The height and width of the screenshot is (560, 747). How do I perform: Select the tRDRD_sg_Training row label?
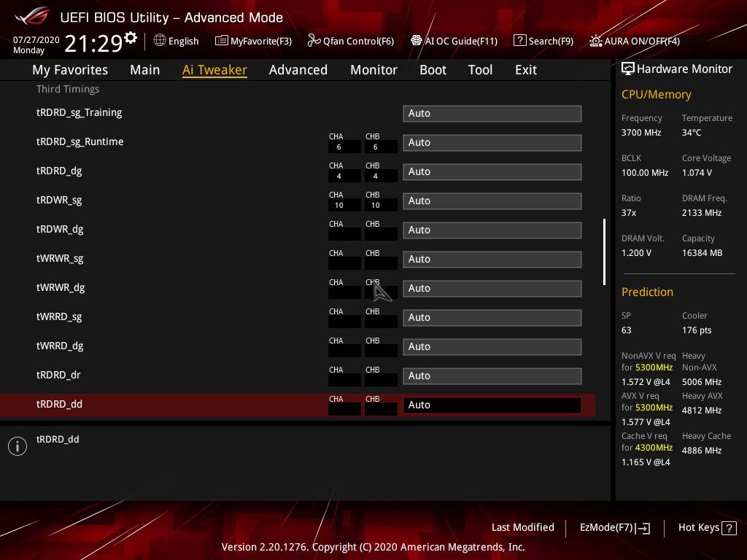79,113
